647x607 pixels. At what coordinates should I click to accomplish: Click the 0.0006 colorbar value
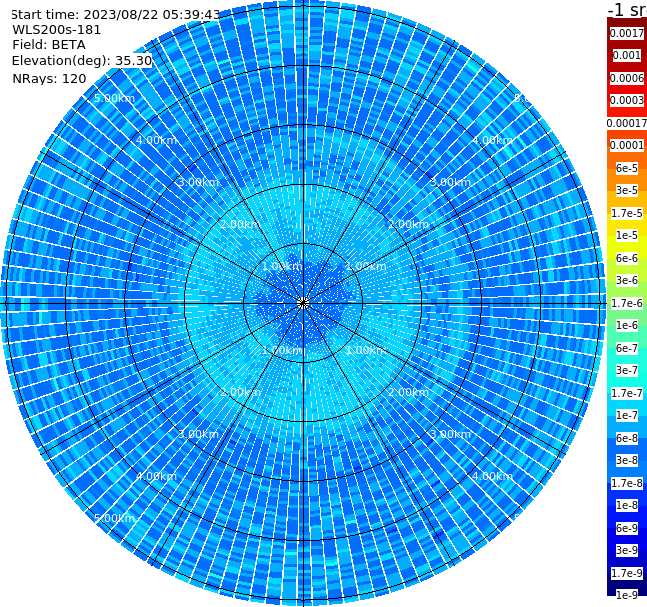click(x=627, y=78)
